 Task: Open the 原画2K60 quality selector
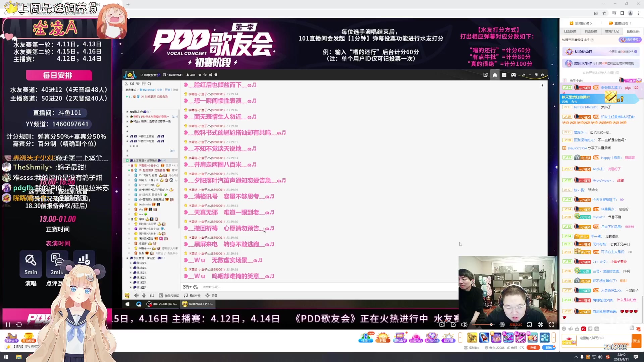pyautogui.click(x=516, y=324)
